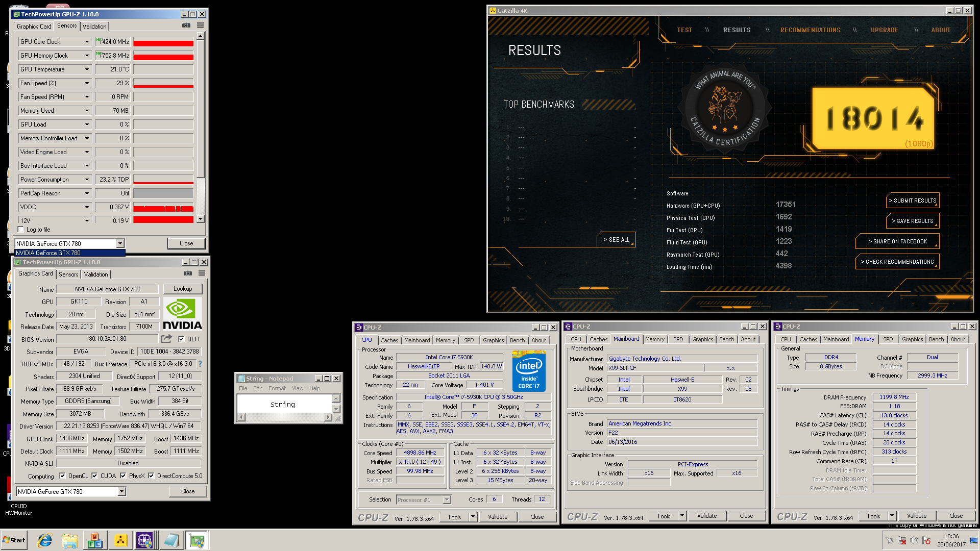Open the Action Center flag tray icon
This screenshot has height=551, width=980.
[x=926, y=540]
